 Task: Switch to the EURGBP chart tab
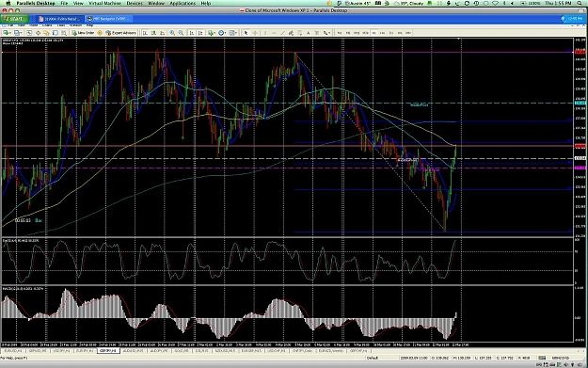click(x=251, y=351)
